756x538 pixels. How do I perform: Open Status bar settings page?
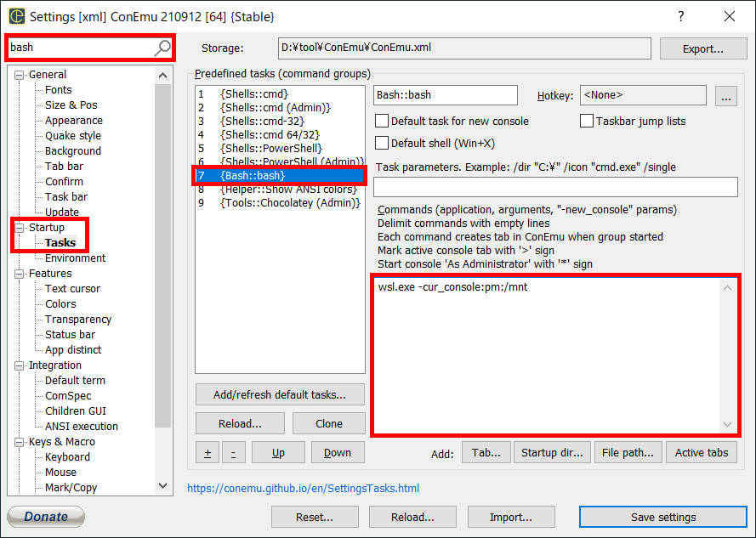(70, 335)
